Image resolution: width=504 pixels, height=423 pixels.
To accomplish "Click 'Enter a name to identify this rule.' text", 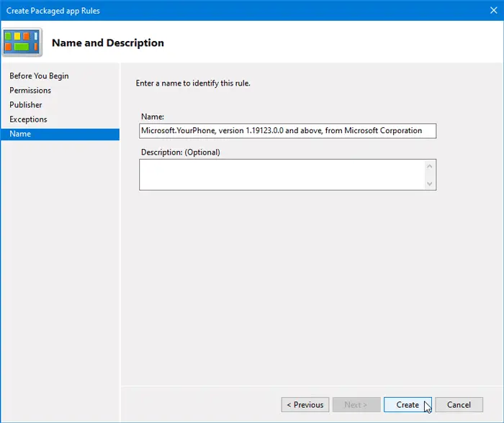I will coord(193,83).
